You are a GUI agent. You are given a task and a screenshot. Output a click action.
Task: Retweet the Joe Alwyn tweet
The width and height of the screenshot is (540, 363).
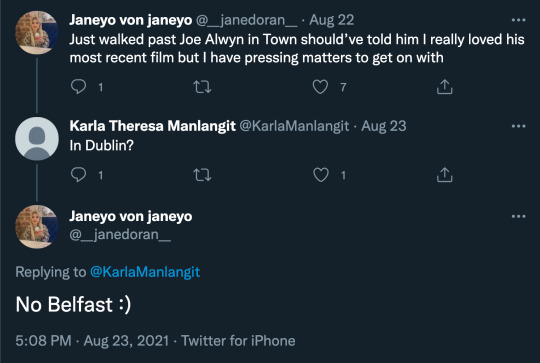click(202, 87)
